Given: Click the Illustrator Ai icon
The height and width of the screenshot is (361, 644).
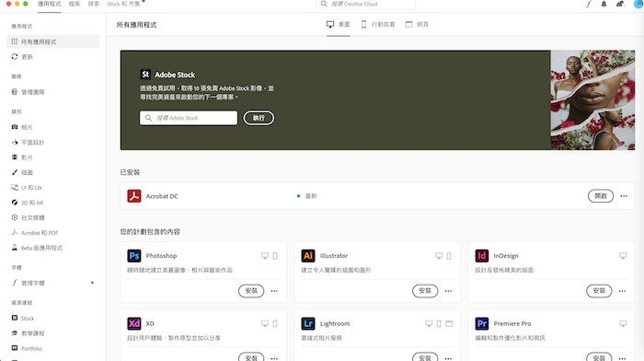Looking at the screenshot, I should coord(308,256).
